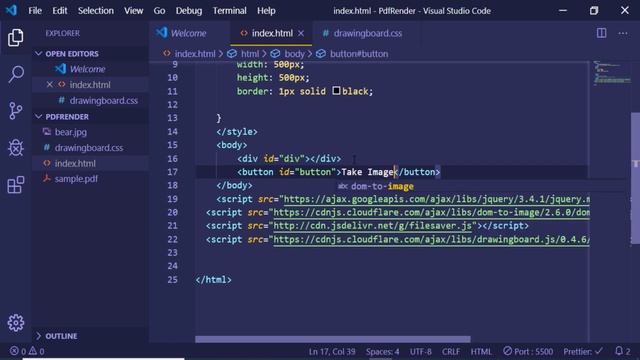Open the drawingboard.js cloudflare script link

(x=431, y=239)
